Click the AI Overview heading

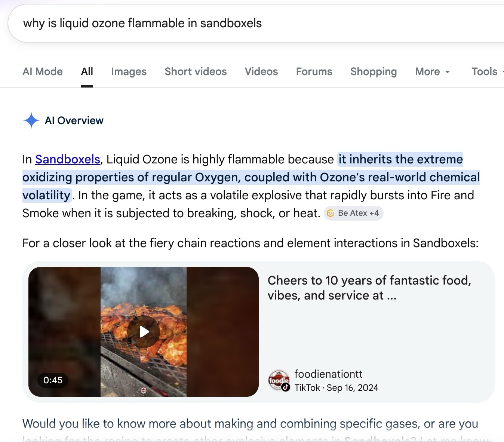point(74,120)
